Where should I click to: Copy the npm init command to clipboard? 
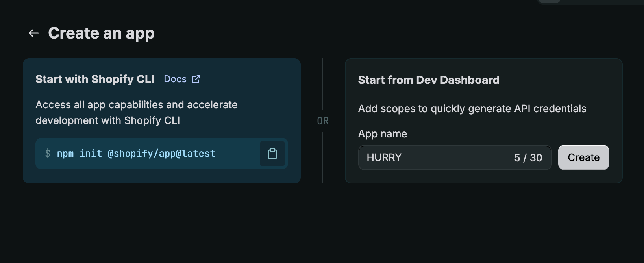pyautogui.click(x=272, y=154)
